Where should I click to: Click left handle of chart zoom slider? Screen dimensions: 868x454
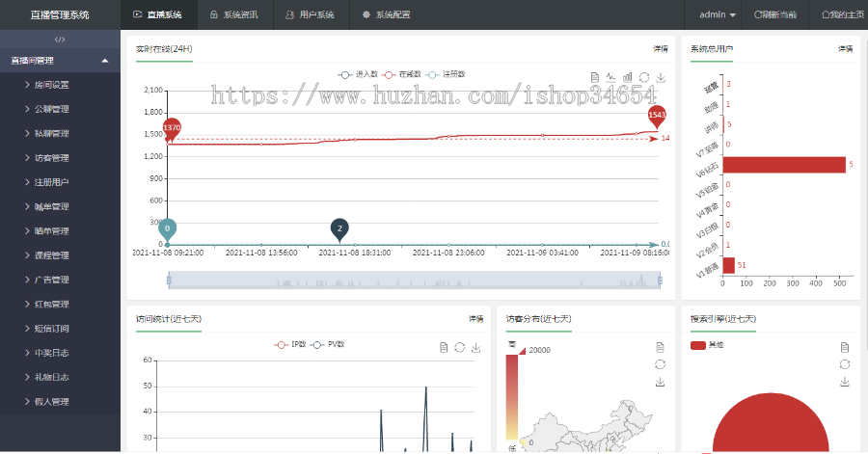169,280
